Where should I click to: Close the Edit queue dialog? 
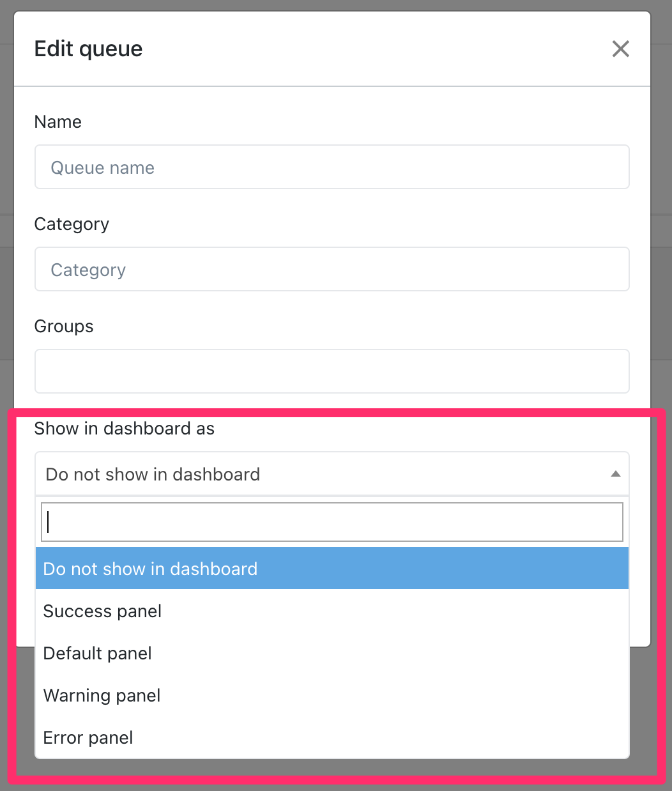pyautogui.click(x=620, y=49)
